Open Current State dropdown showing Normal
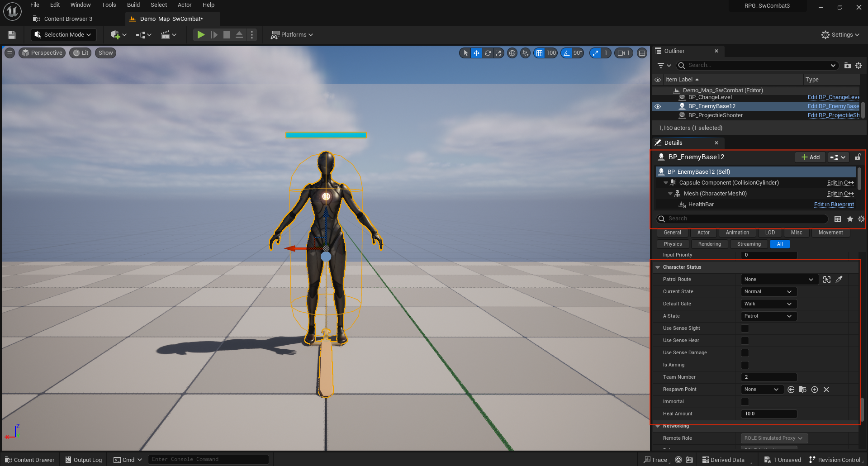868x466 pixels. (769, 292)
